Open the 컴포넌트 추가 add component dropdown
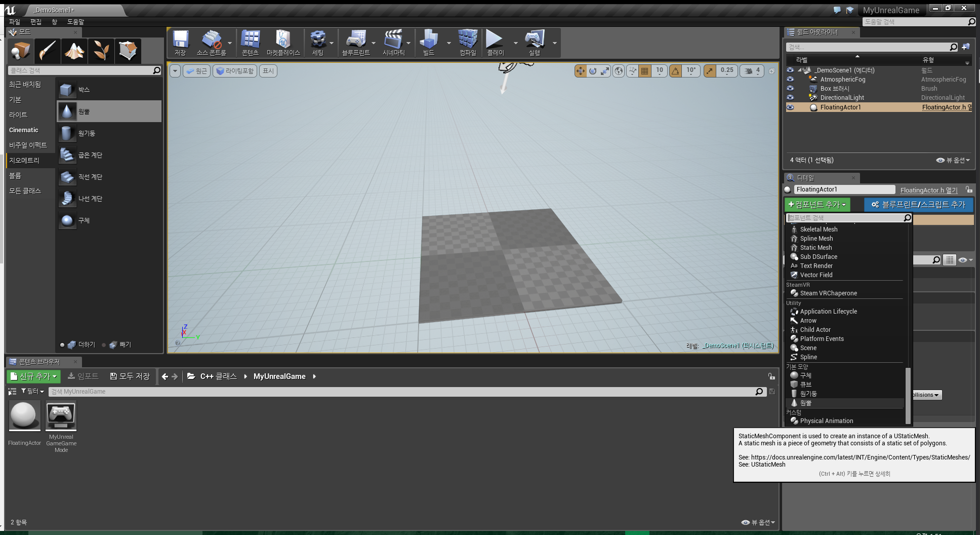This screenshot has height=535, width=980. [x=817, y=205]
